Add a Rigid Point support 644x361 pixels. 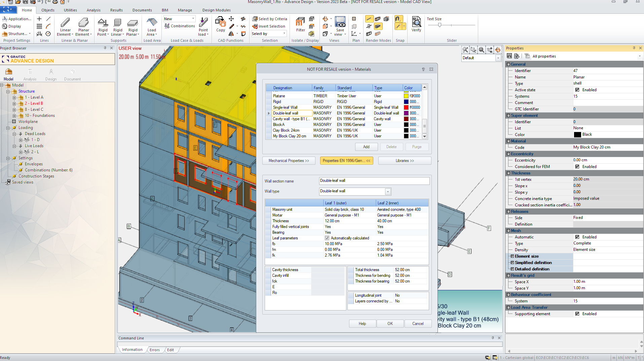coord(103,27)
